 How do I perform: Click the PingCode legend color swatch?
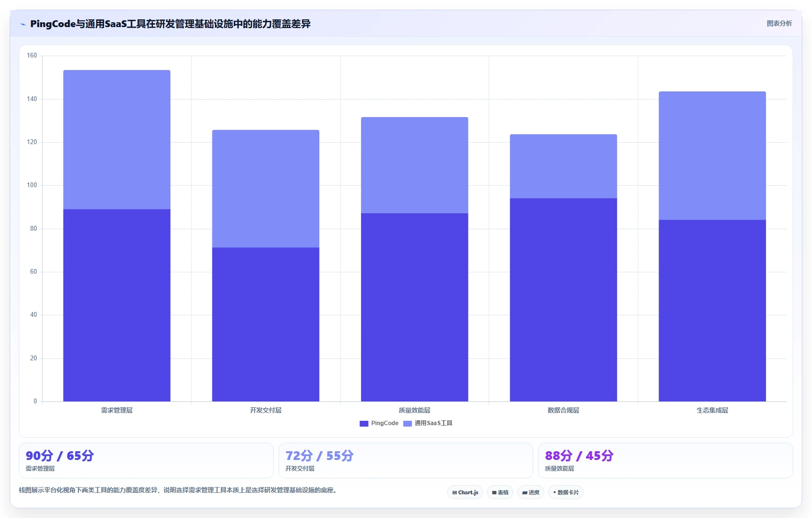tap(364, 423)
